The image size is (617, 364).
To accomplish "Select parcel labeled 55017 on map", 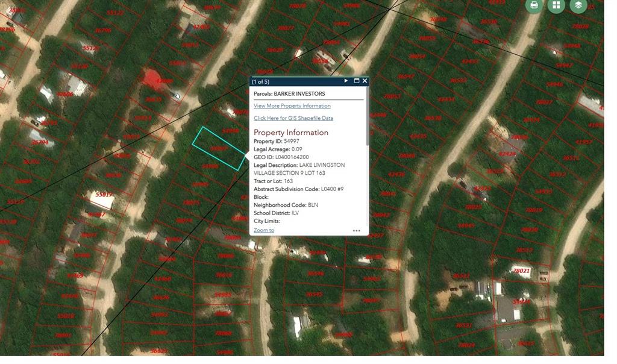I will [104, 195].
